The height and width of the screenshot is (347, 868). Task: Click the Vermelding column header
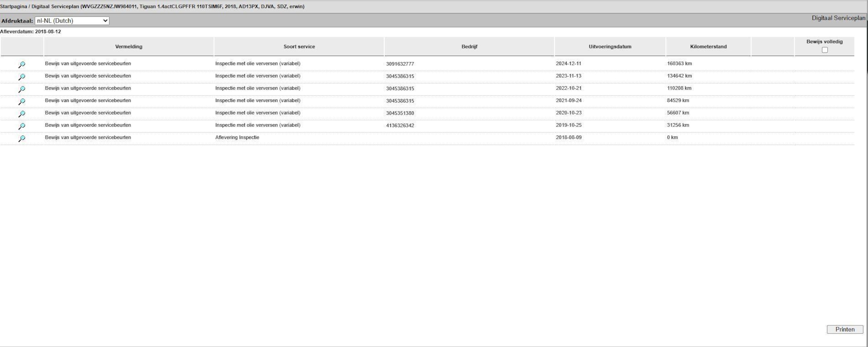(x=128, y=47)
